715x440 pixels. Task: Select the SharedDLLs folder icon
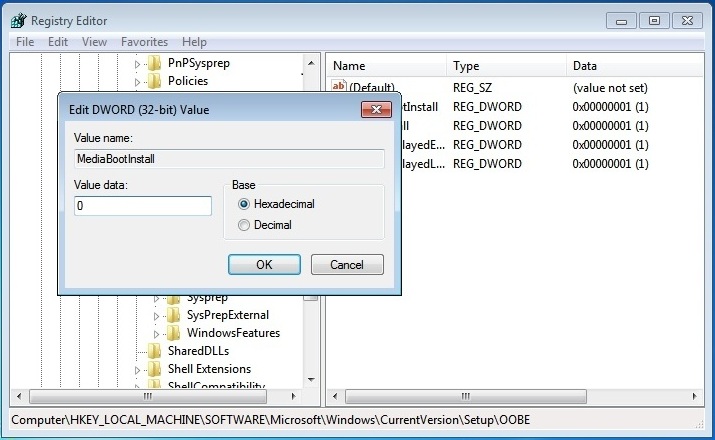pyautogui.click(x=155, y=351)
